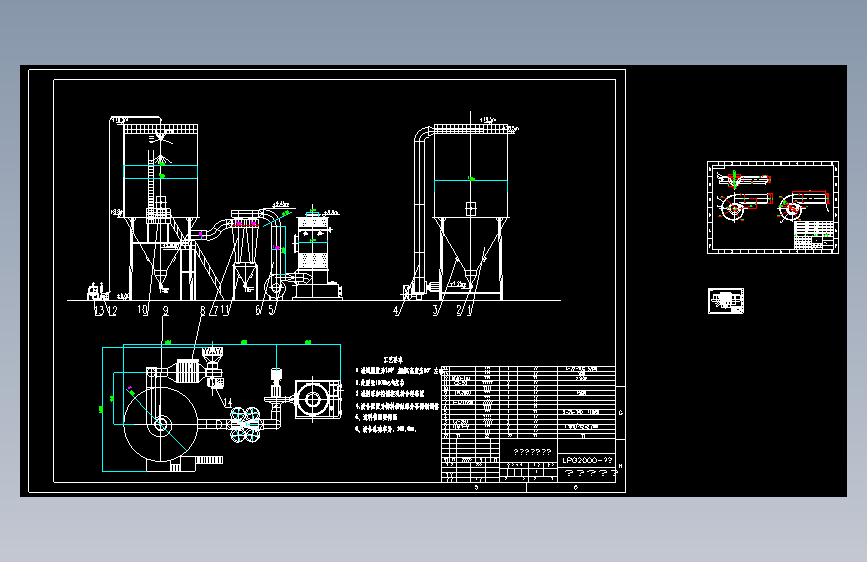The width and height of the screenshot is (867, 562).
Task: Click the ??????? title text in title block
Action: [532, 452]
